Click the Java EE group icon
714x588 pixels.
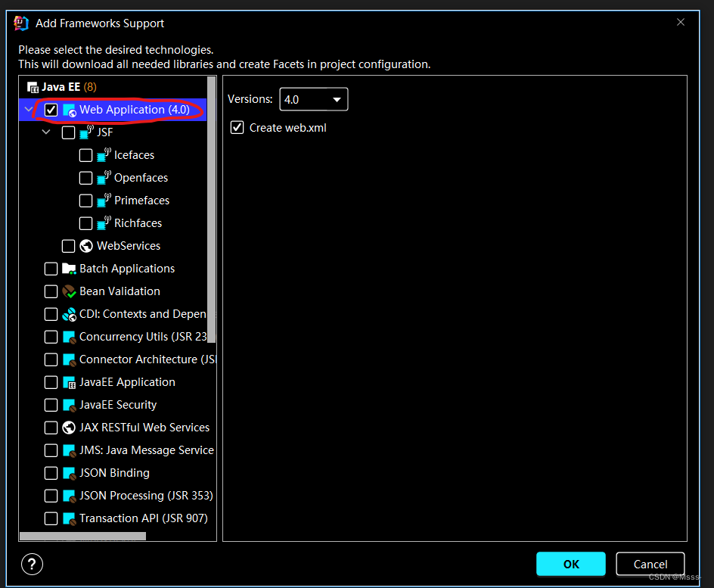[x=33, y=87]
